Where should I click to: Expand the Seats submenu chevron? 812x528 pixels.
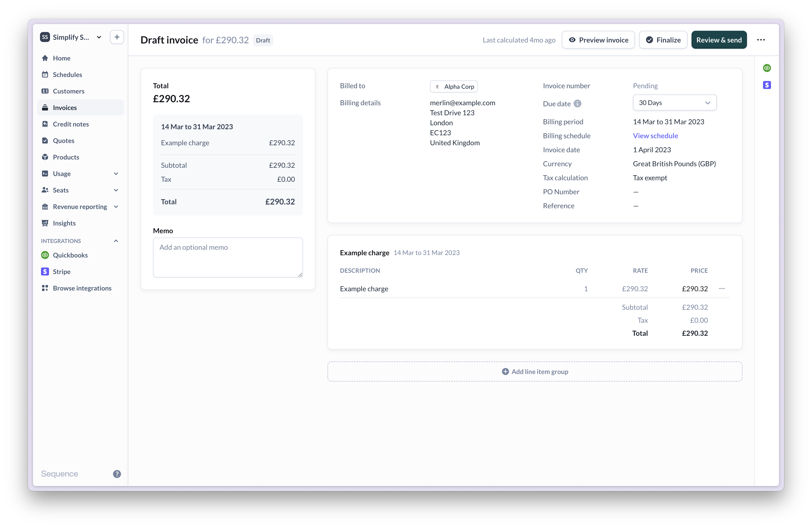tap(116, 190)
